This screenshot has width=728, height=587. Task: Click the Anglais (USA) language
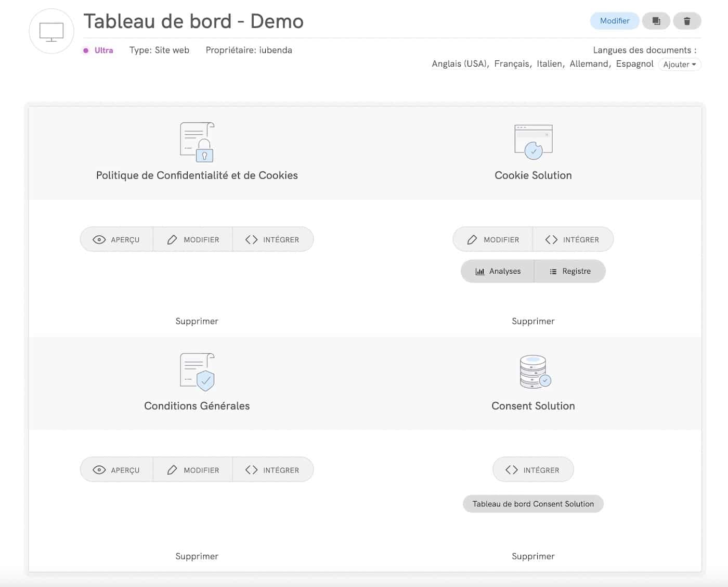(459, 64)
